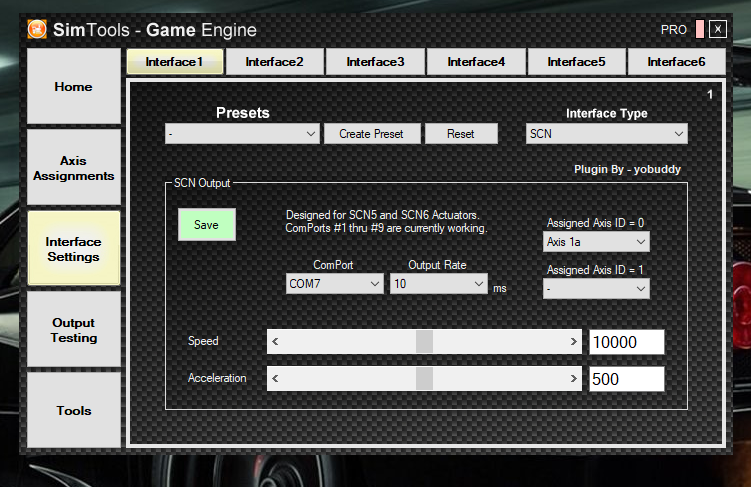Save the SCN Output settings
The width and height of the screenshot is (751, 487).
point(206,225)
